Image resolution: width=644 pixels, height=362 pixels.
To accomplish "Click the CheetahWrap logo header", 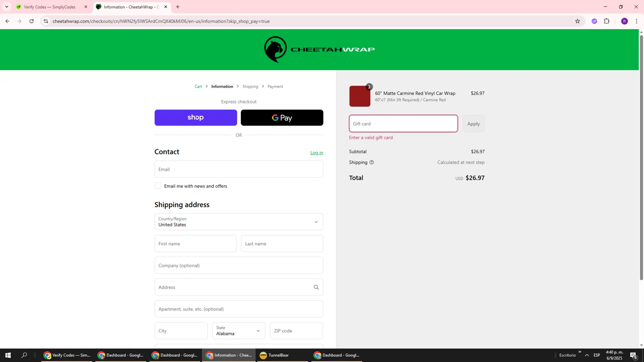I will coord(319,49).
